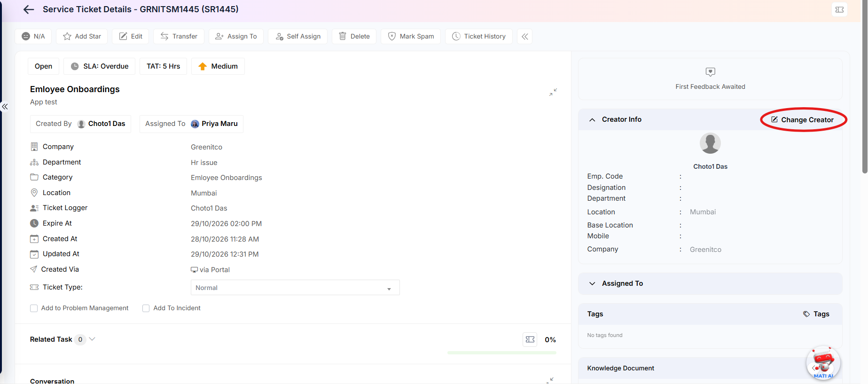The height and width of the screenshot is (384, 868).
Task: Click the task progress bar
Action: (502, 353)
